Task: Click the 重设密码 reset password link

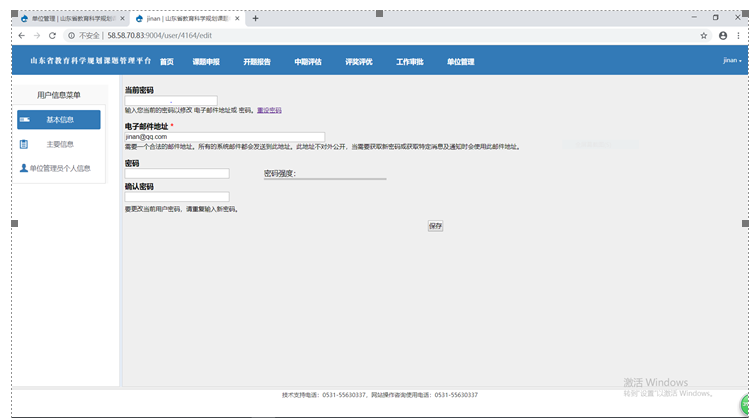Action: tap(269, 110)
